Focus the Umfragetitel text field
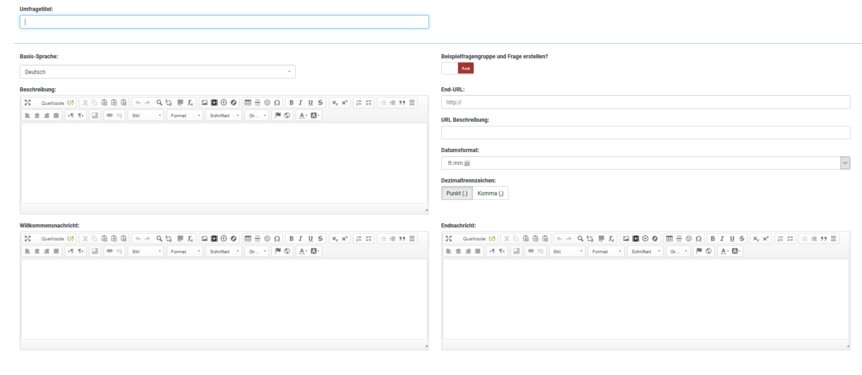 (x=224, y=22)
